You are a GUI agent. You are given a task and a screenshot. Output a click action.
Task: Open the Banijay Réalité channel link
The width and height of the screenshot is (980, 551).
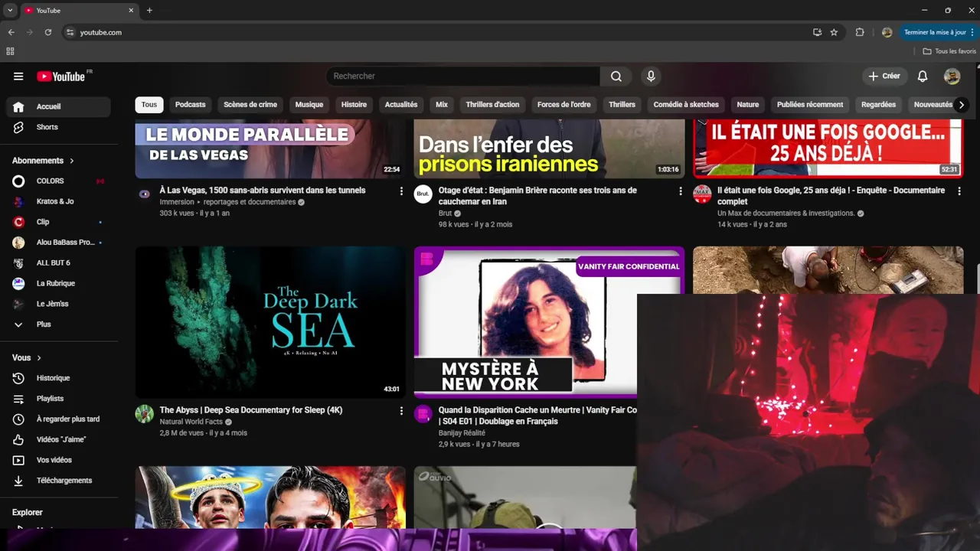coord(462,433)
